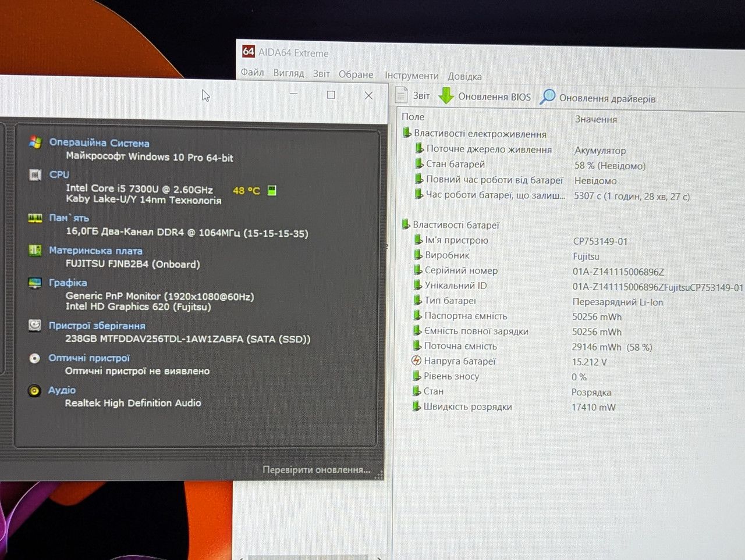Click the icon beside Повний час роботи від батареї
This screenshot has width=745, height=560.
click(419, 179)
